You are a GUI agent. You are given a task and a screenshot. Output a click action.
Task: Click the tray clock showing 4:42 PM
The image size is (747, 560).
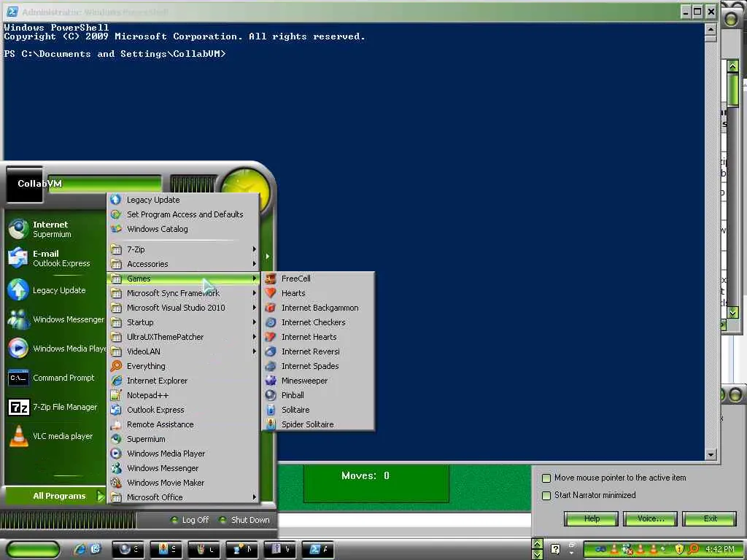720,550
